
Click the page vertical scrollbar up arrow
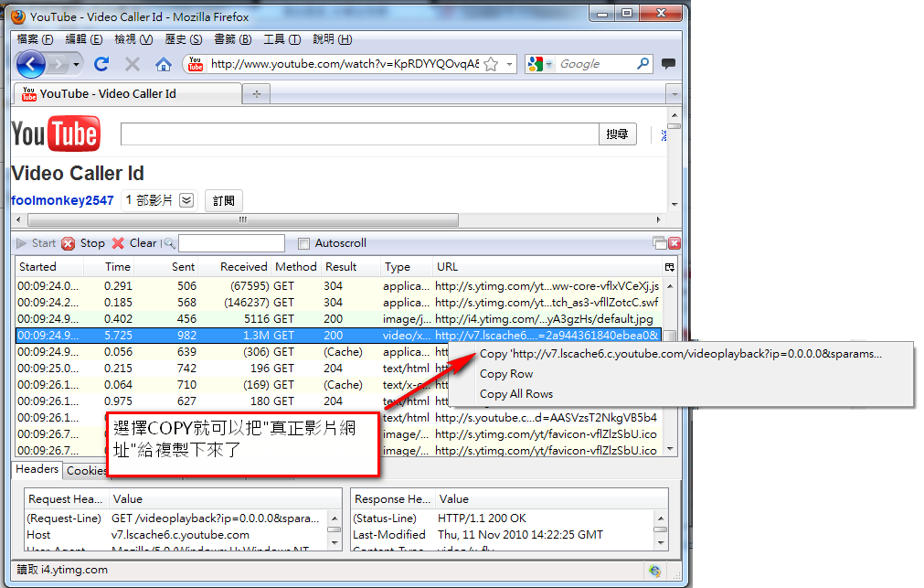(x=674, y=115)
